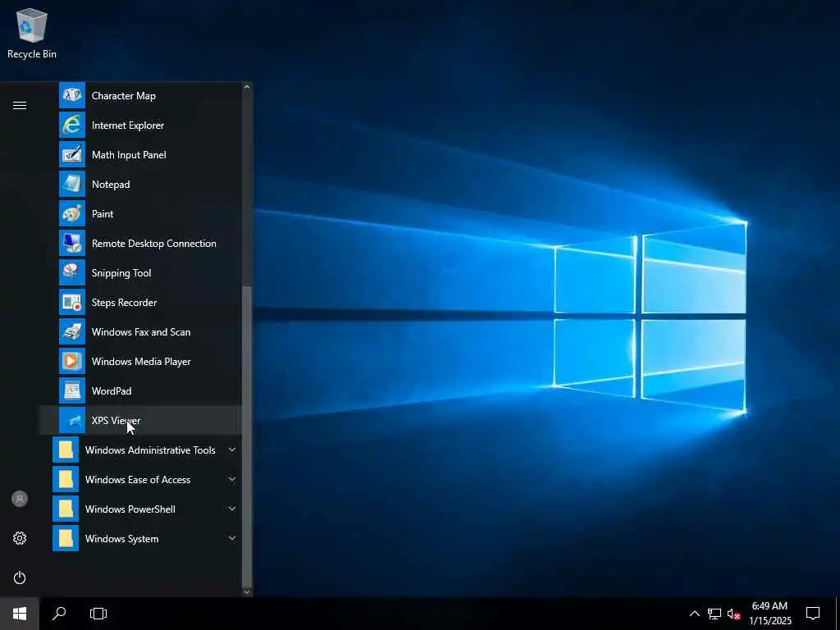Click the "Snipping Tool" label
The image size is (840, 630).
[x=121, y=273]
